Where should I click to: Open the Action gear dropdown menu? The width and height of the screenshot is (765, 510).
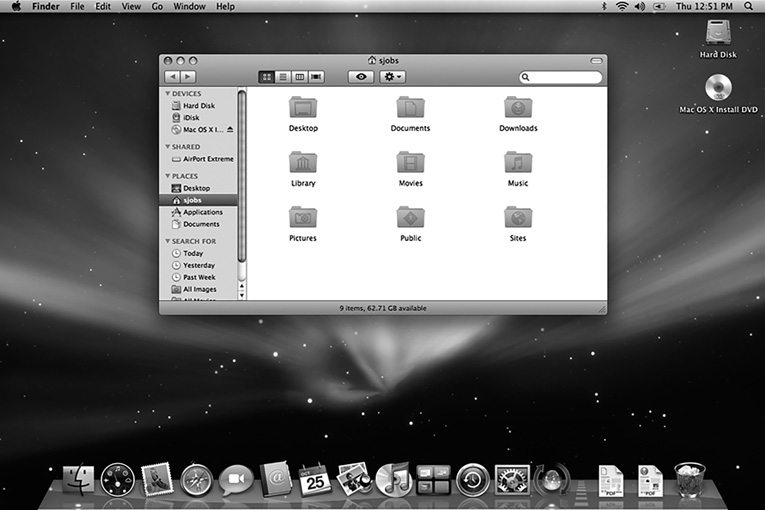point(393,77)
